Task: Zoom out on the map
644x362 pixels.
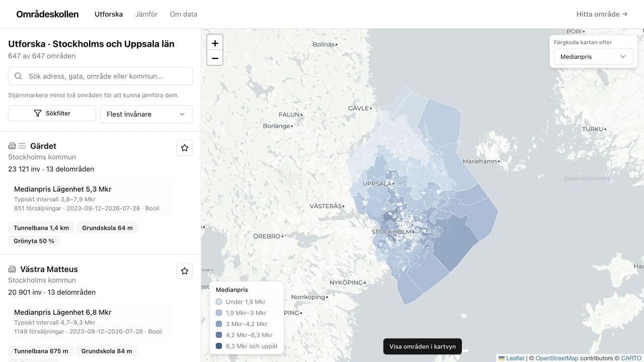Action: 215,58
